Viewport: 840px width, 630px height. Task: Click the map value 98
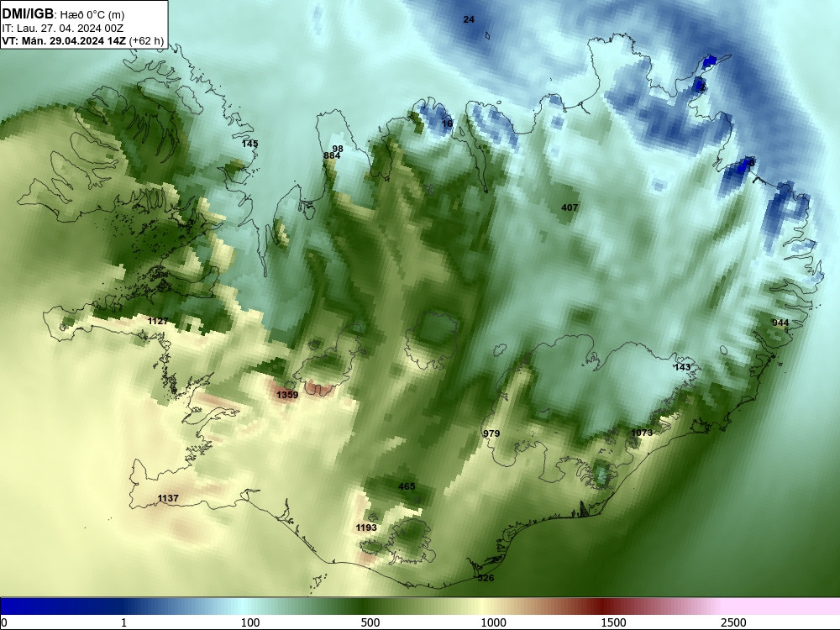pyautogui.click(x=338, y=149)
